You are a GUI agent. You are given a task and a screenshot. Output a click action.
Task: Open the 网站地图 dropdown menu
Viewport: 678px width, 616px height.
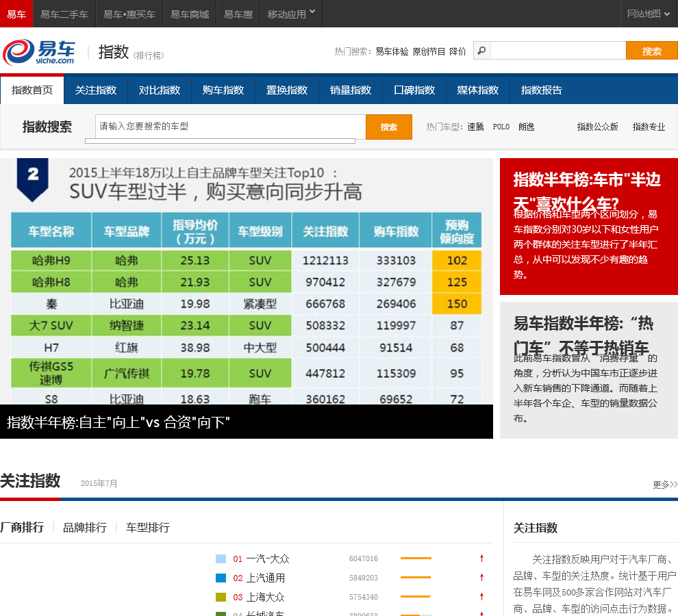tap(649, 14)
